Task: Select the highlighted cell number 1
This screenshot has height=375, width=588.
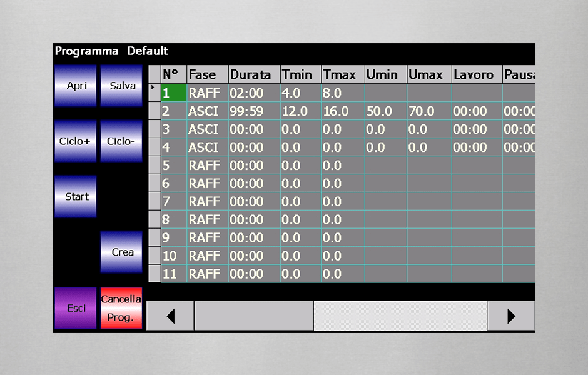Action: pyautogui.click(x=174, y=92)
